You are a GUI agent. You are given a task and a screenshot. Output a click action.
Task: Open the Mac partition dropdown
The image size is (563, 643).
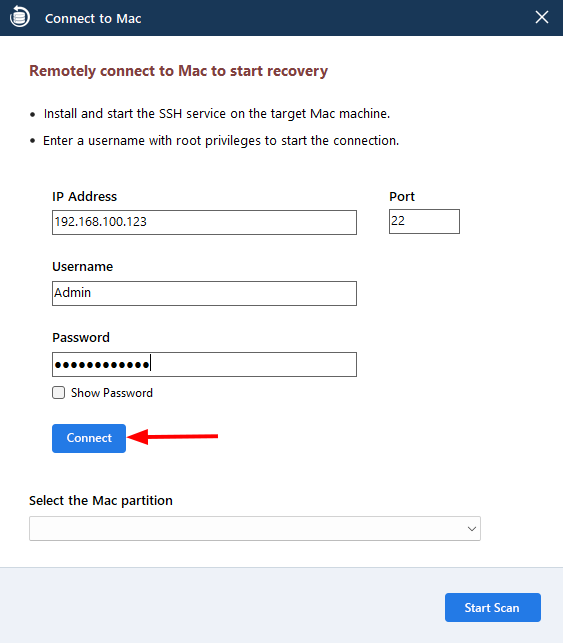(255, 529)
